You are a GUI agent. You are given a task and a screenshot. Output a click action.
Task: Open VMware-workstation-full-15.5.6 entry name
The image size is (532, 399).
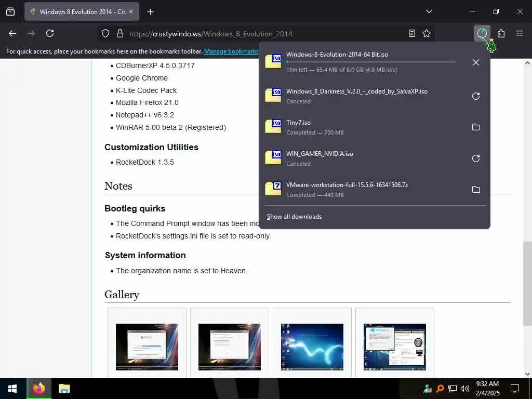347,185
